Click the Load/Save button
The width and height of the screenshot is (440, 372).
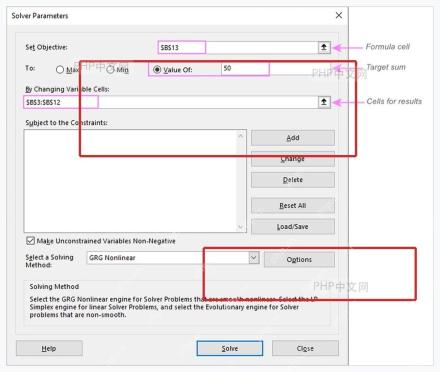[x=293, y=227]
